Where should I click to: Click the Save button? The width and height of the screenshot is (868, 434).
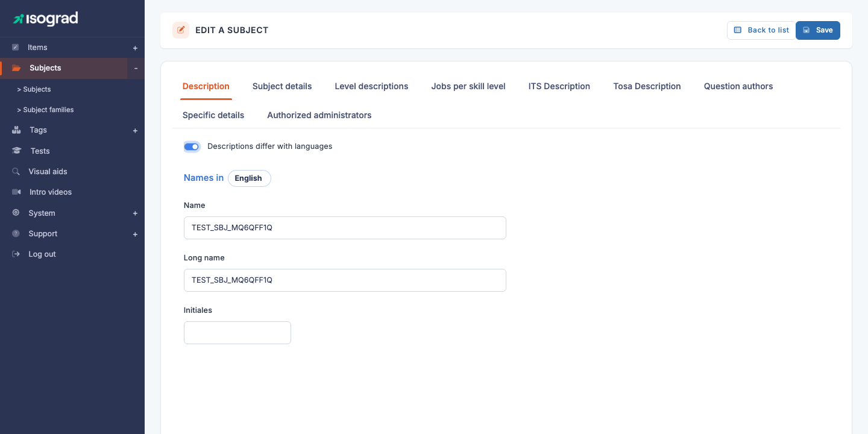tap(818, 30)
